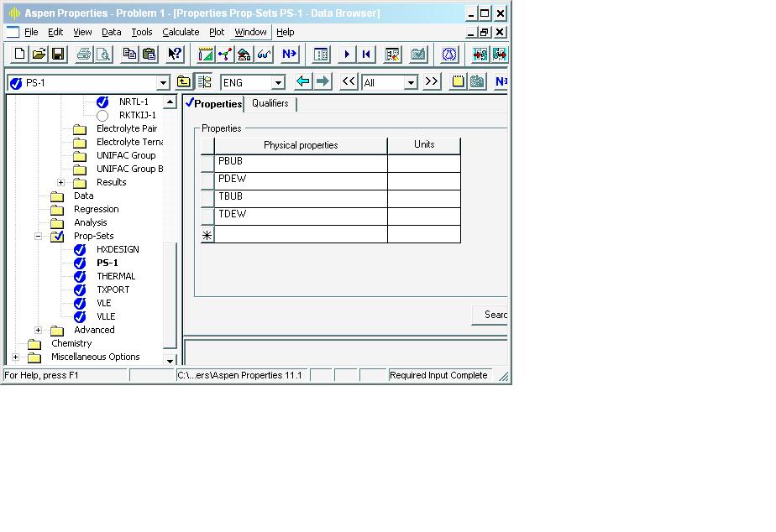Open the File menu

tap(31, 32)
